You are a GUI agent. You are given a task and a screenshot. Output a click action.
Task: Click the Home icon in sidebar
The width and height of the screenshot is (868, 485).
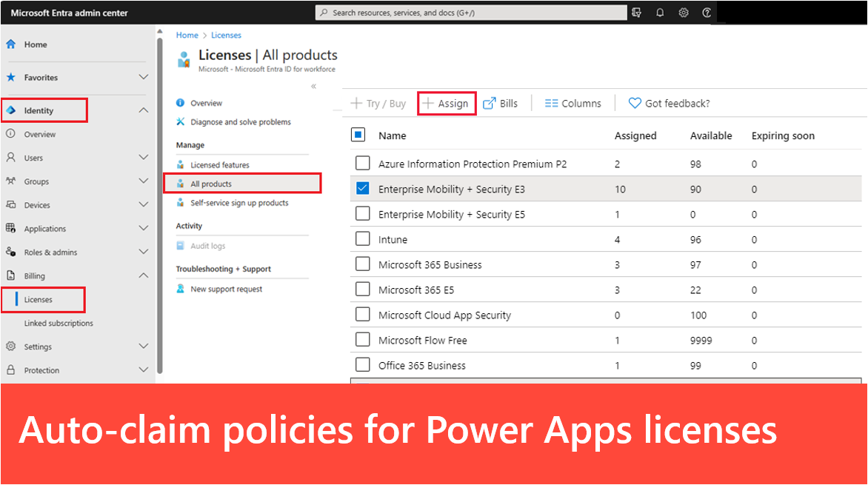[11, 44]
